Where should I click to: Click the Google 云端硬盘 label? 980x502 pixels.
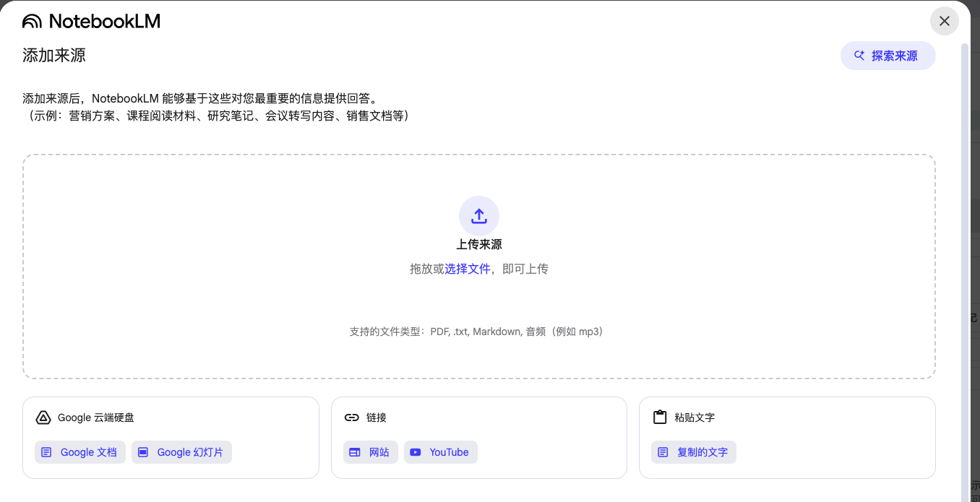pyautogui.click(x=96, y=417)
